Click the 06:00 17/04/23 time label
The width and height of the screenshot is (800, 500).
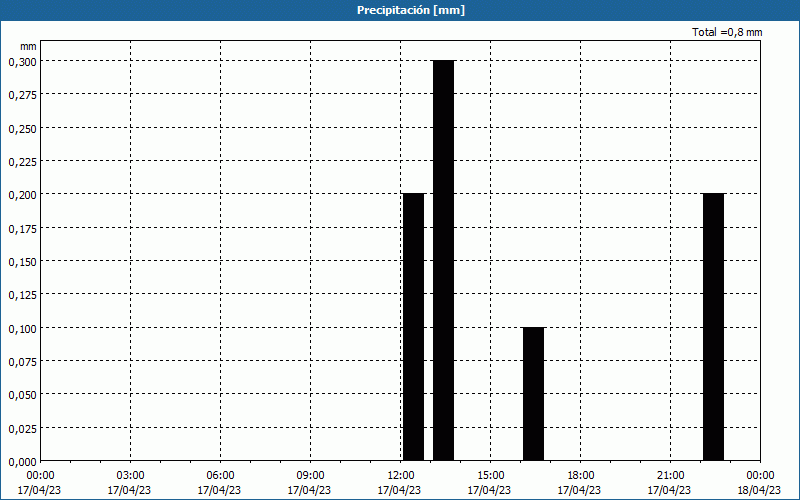[x=219, y=483]
